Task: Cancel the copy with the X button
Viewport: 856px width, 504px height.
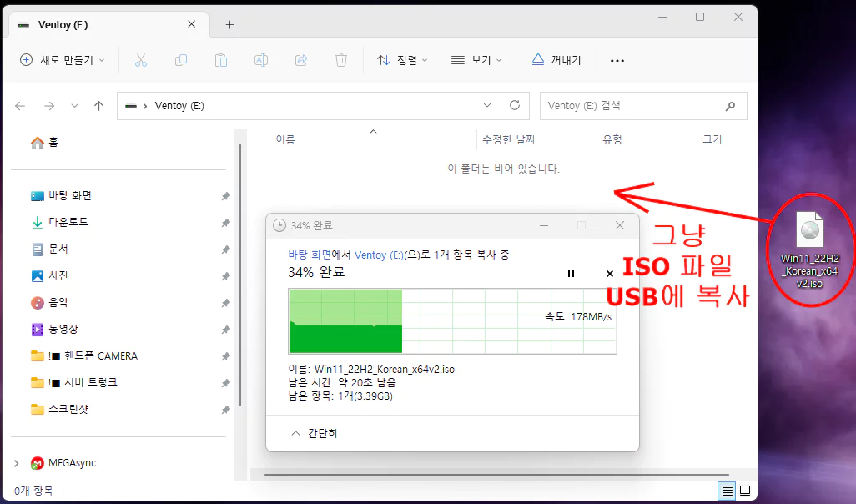Action: 610,274
